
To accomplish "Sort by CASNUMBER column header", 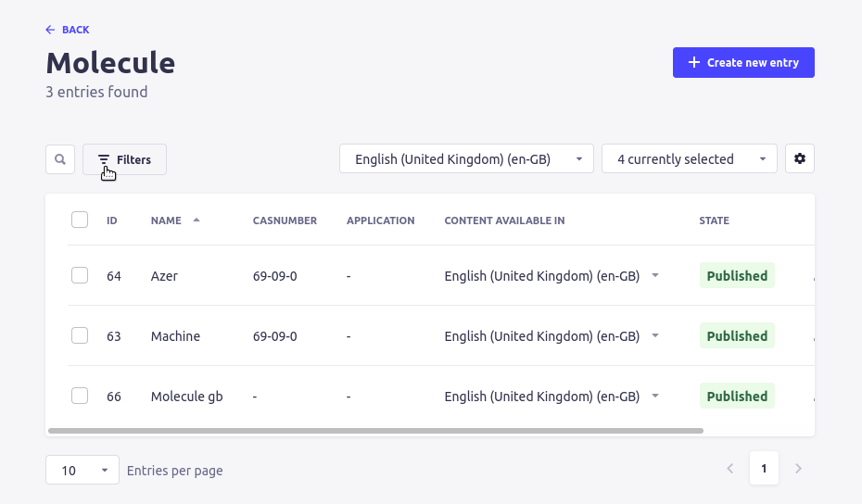I will coord(285,220).
